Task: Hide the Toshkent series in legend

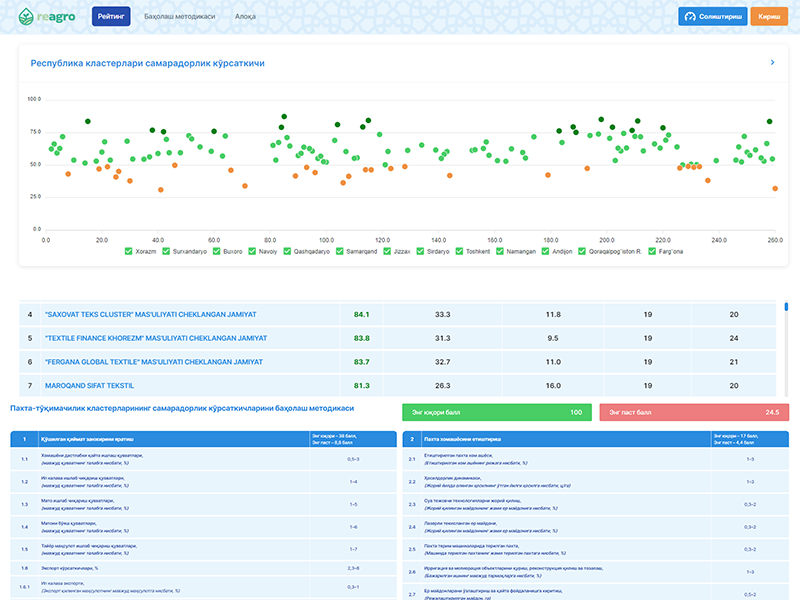Action: pos(459,252)
